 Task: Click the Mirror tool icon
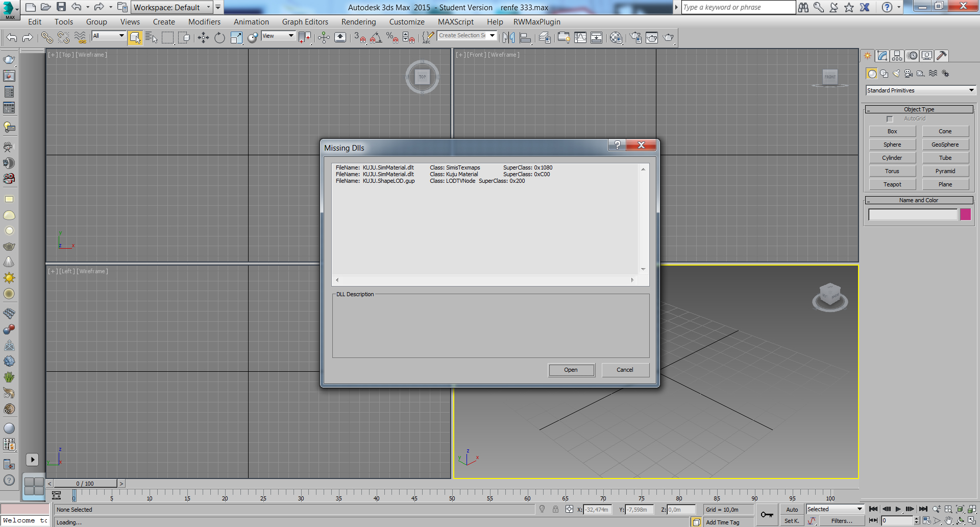[508, 37]
